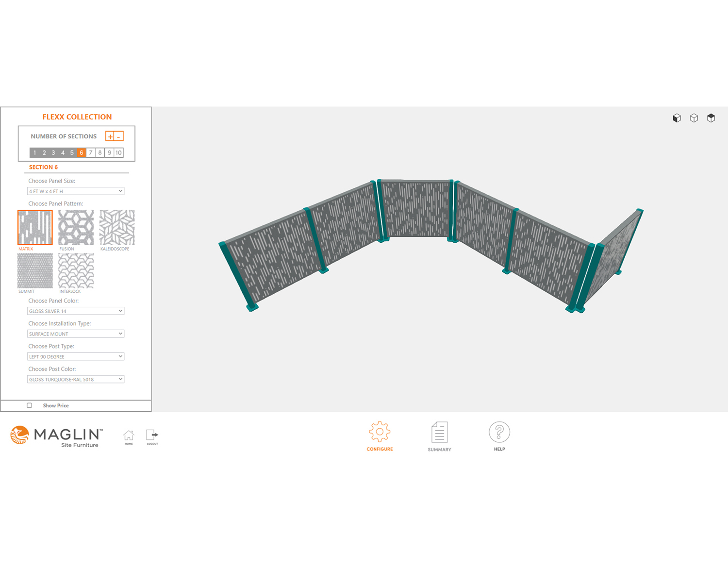Choose the Interlock panel pattern
This screenshot has height=569, width=728.
pos(76,270)
